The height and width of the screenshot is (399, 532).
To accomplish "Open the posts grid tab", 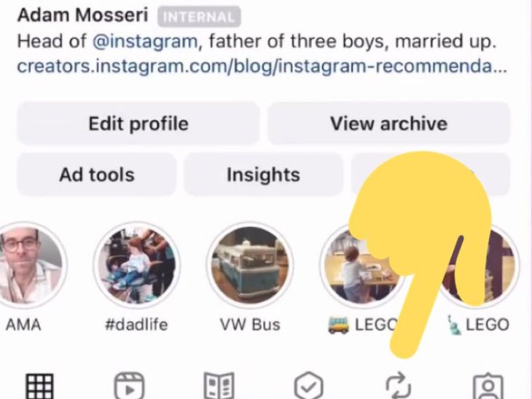I will point(39,386).
